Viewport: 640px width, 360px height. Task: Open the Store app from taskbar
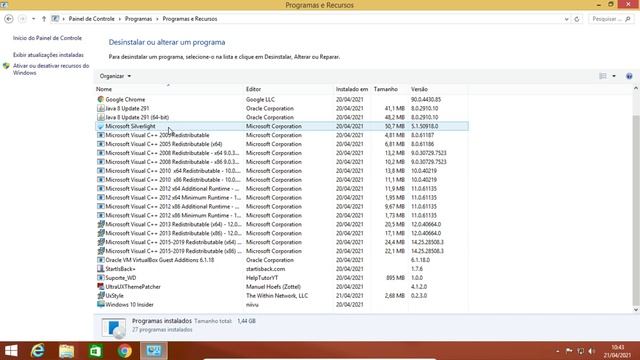coord(96,351)
